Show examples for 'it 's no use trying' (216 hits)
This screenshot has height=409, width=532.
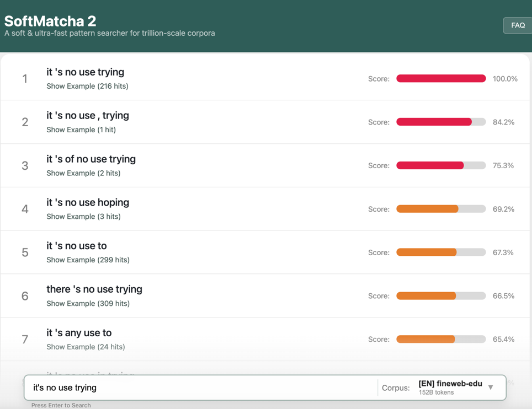point(87,86)
